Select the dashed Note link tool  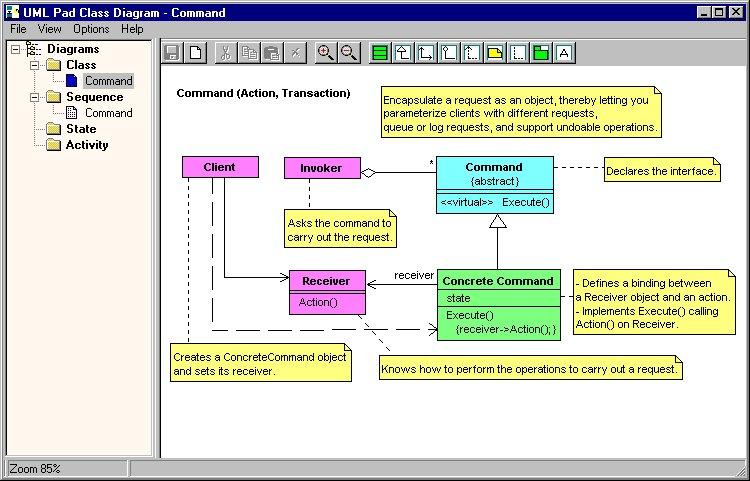518,53
